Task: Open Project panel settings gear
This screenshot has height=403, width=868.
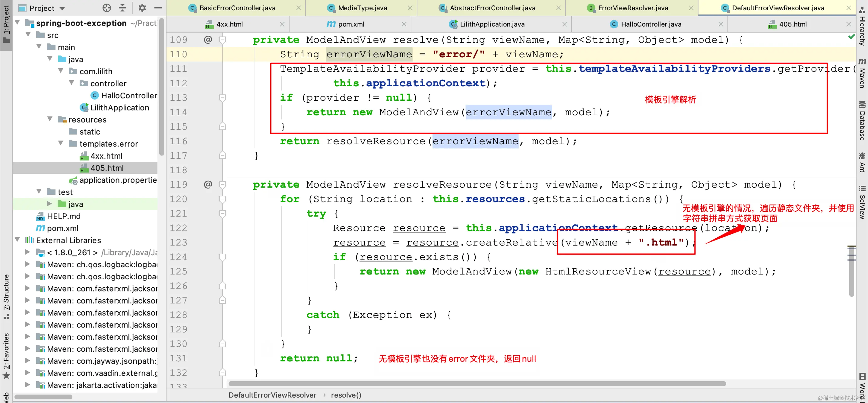Action: tap(142, 8)
